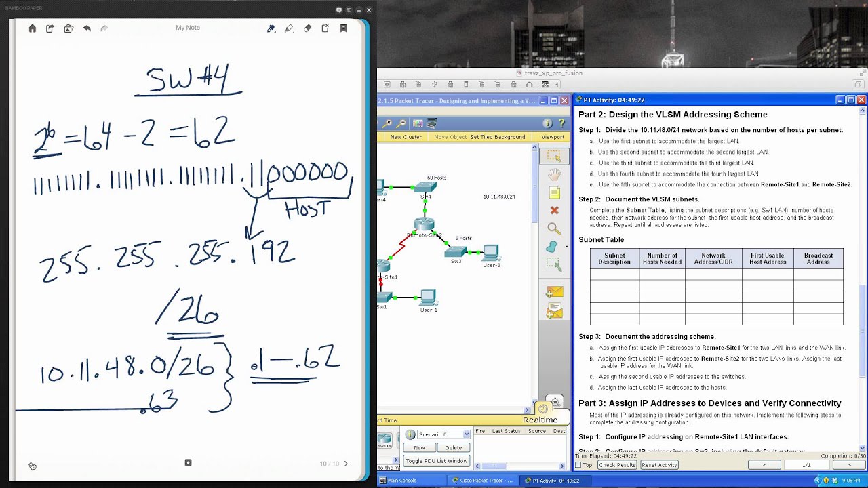Screen dimensions: 868x488
Task: Open the share/export icon in Bamboo Paper
Action: click(x=50, y=28)
